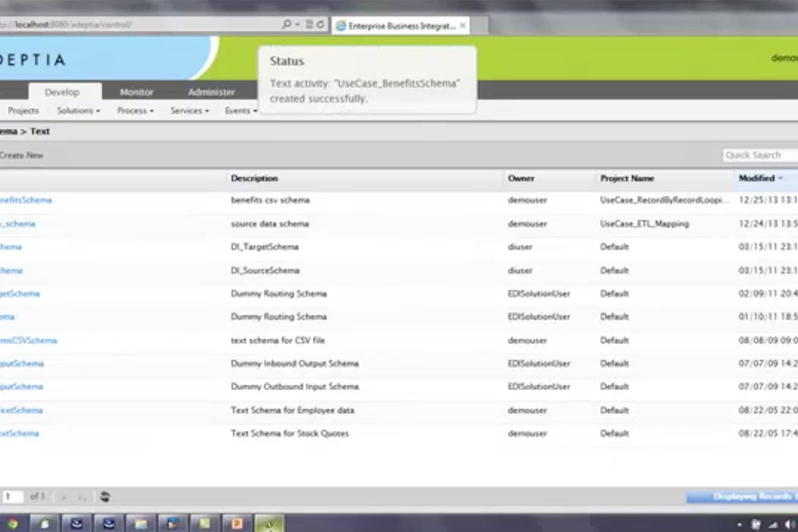Expand the Solutions dropdown menu

[x=78, y=111]
